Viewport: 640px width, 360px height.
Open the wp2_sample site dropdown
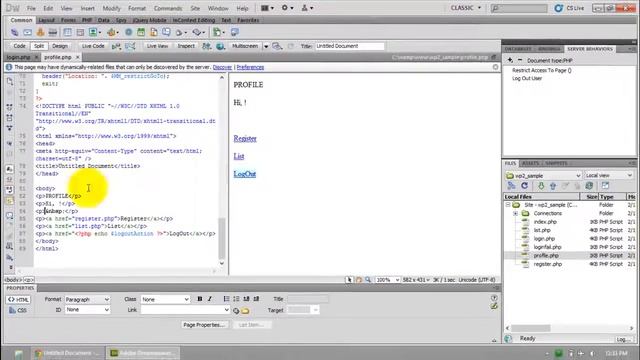pyautogui.click(x=543, y=176)
